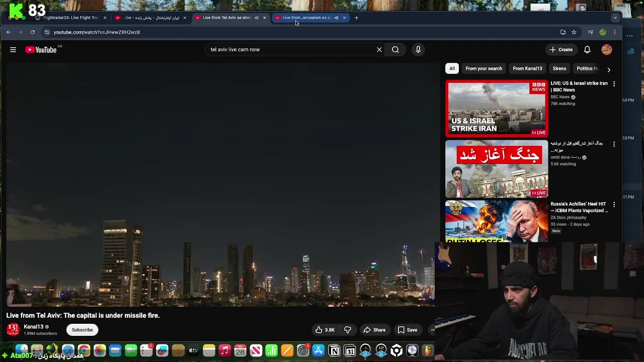Open the YouTube account avatar menu
This screenshot has width=644, height=362.
coord(607,49)
